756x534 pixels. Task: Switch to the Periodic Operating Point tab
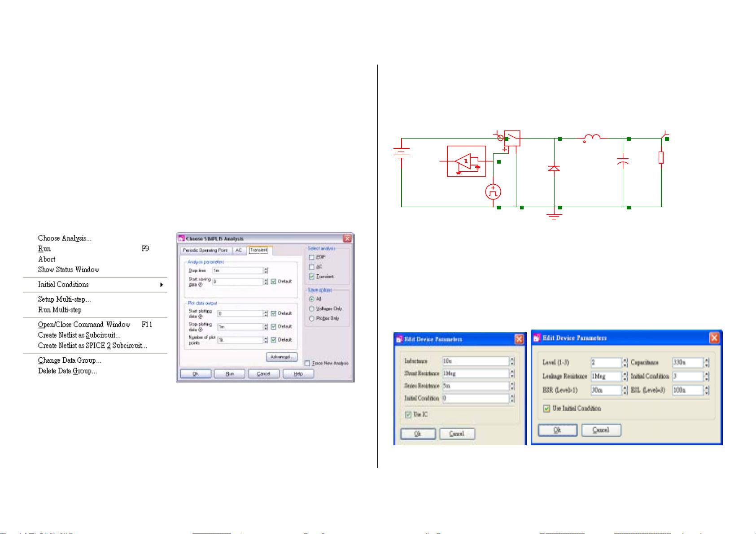click(205, 250)
